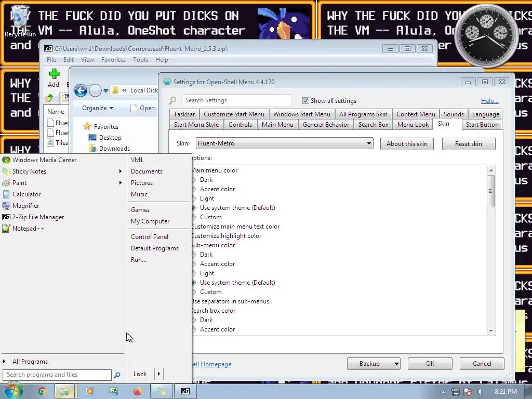This screenshot has width=532, height=399.
Task: Open Explorer recent pages dropdown arrow
Action: click(105, 90)
